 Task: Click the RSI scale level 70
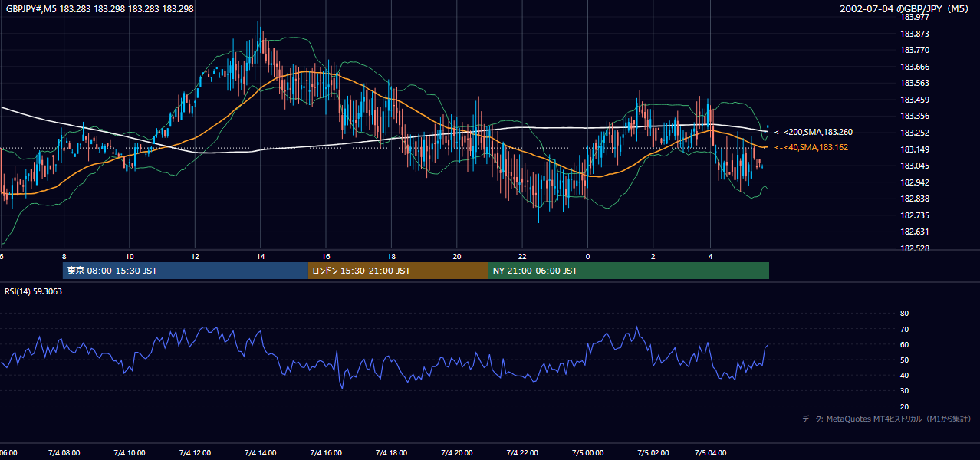(904, 329)
